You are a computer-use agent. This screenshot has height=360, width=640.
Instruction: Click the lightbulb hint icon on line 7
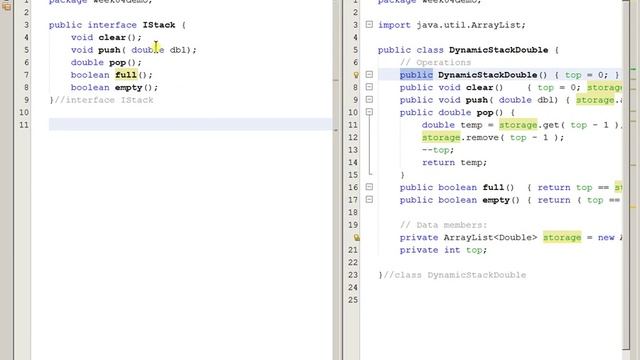[x=356, y=75]
